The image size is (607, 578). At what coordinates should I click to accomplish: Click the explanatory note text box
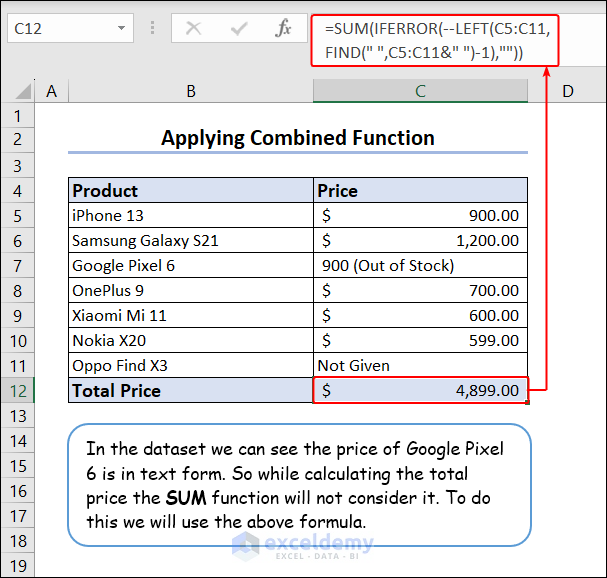[299, 485]
